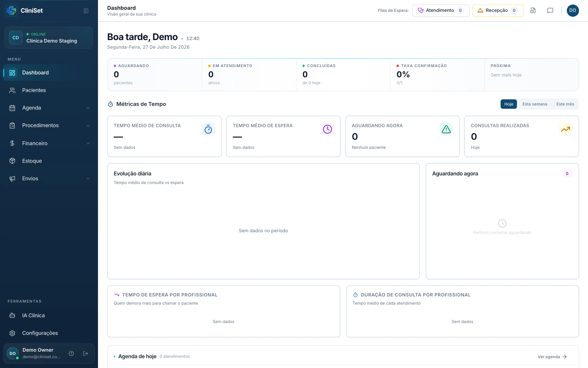Viewport: 588px width, 368px height.
Task: Click the clock-file history icon in header
Action: [533, 10]
